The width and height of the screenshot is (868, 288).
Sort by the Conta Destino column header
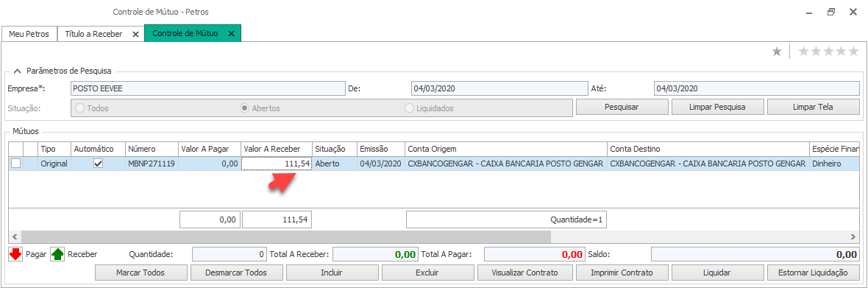tap(708, 149)
